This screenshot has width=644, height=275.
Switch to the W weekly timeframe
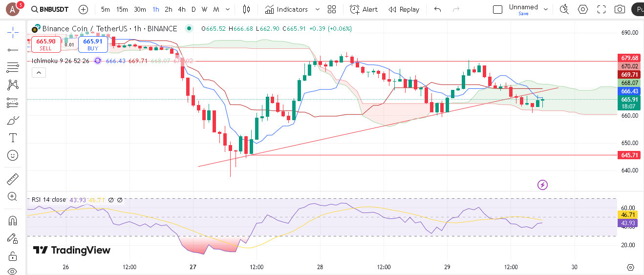point(204,9)
